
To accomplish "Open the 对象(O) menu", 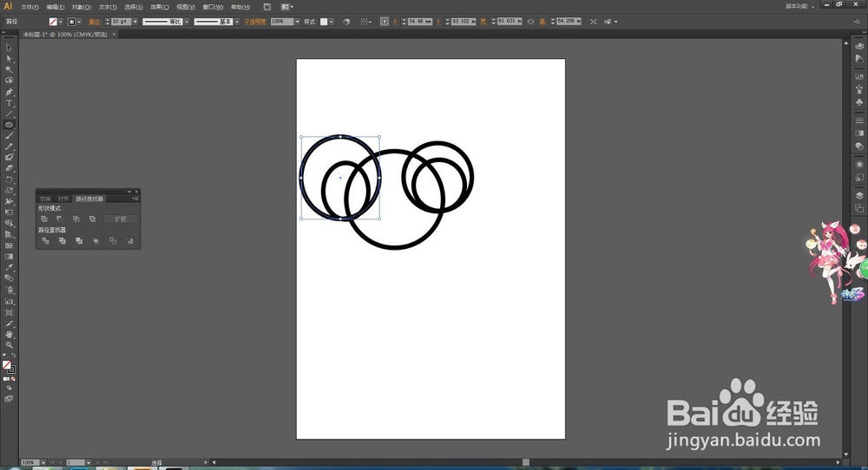I will point(81,7).
